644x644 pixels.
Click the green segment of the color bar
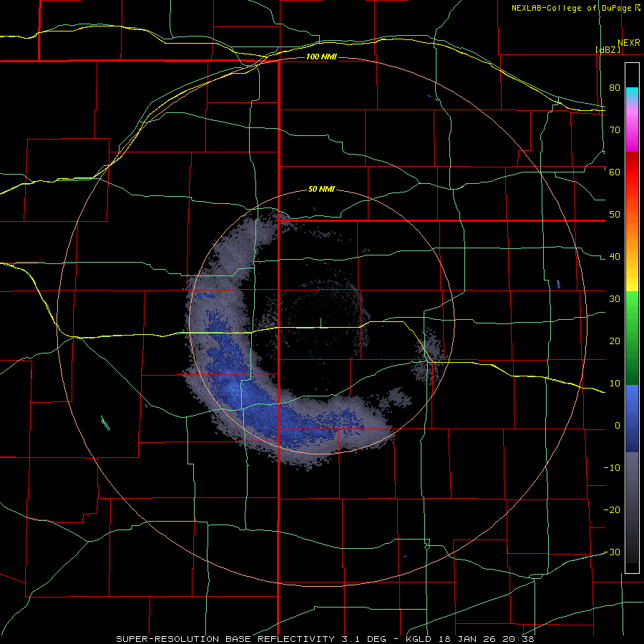click(x=632, y=338)
